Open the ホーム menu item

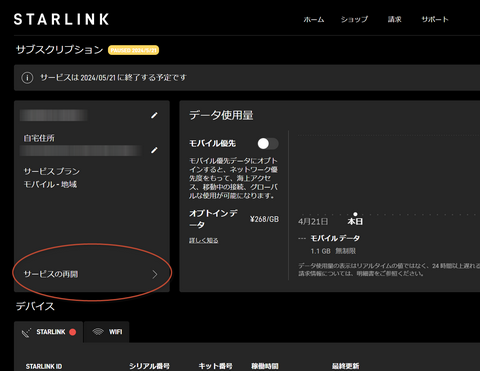pos(314,20)
